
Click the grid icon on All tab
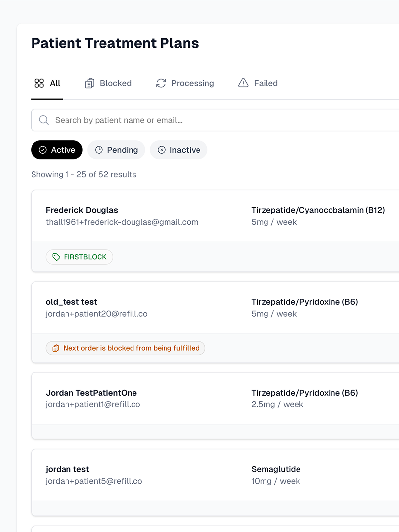point(39,83)
